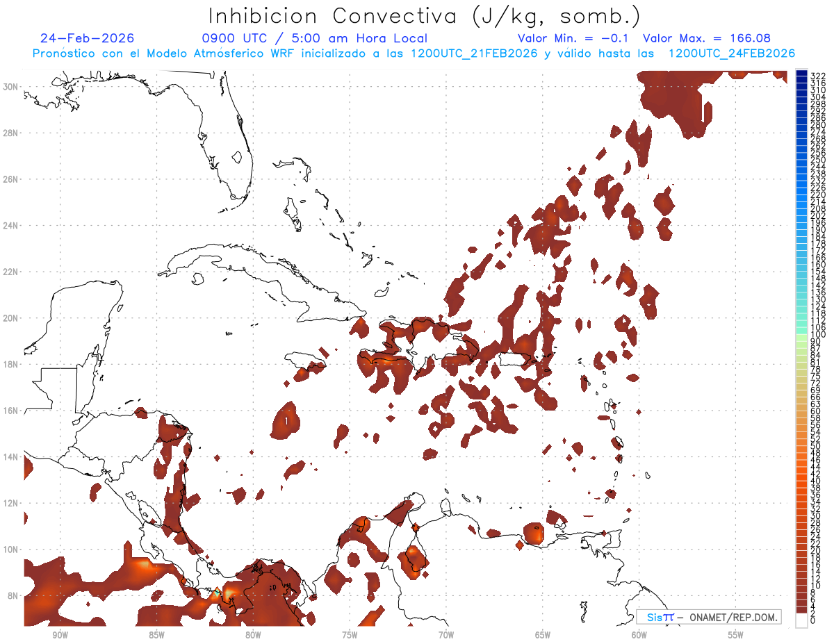Click the longitude label "70W"

click(446, 635)
